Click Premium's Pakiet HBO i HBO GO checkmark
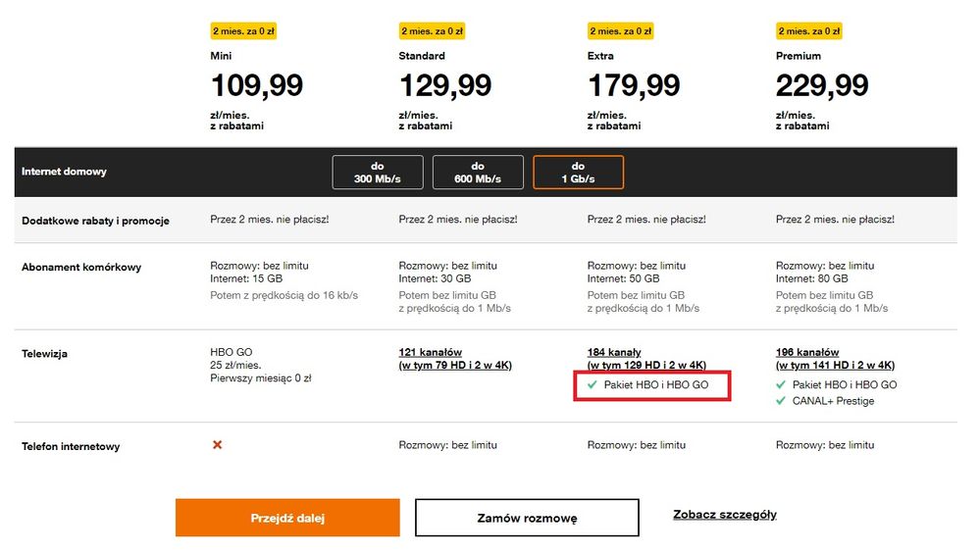The image size is (980, 552). pyautogui.click(x=781, y=385)
